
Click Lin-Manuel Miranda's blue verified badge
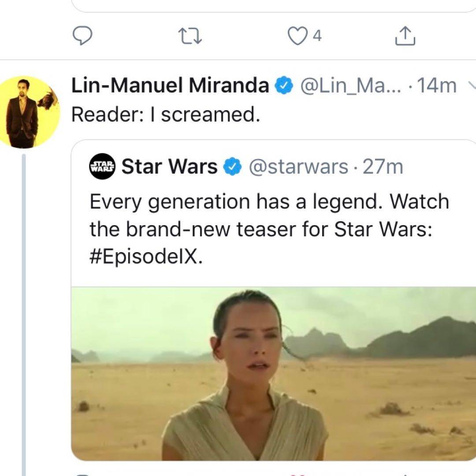(x=284, y=86)
